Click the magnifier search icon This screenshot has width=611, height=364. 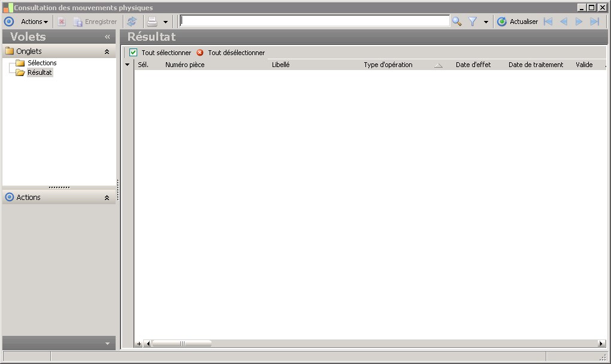click(456, 22)
